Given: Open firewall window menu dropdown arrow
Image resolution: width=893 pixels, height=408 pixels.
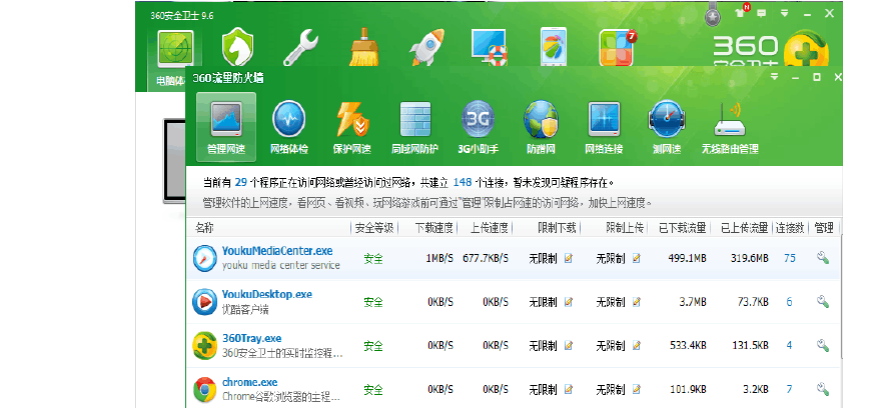Looking at the screenshot, I should [775, 76].
